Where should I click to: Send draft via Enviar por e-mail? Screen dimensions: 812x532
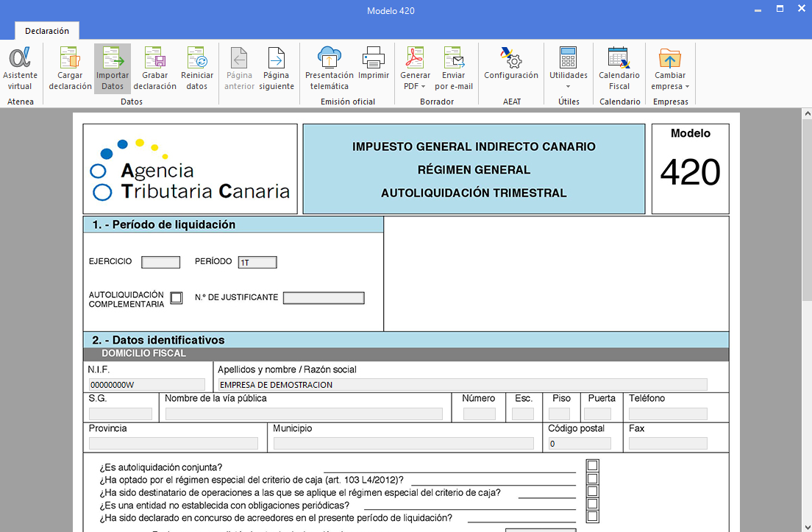pos(454,68)
